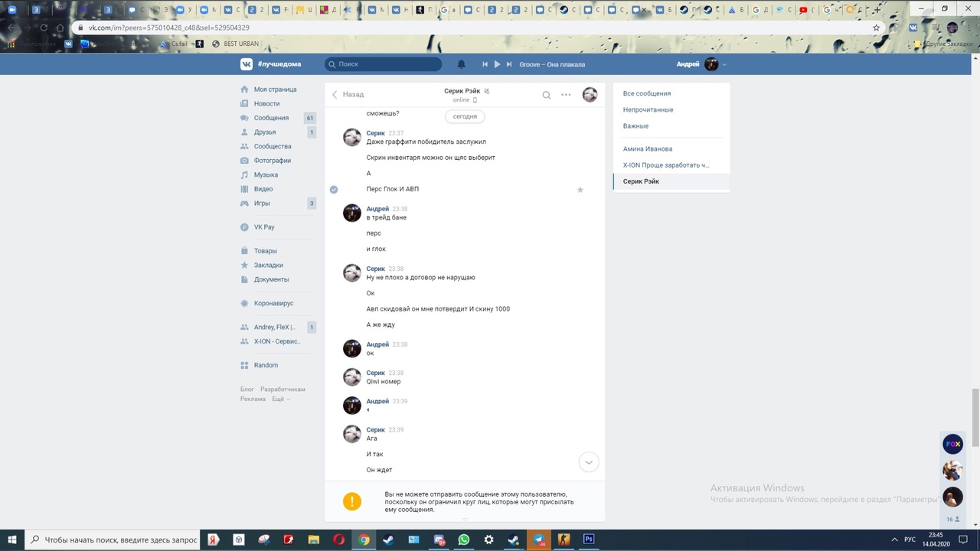Select the Непрочитанные messages filter
Viewport: 980px width, 551px height.
coord(648,109)
